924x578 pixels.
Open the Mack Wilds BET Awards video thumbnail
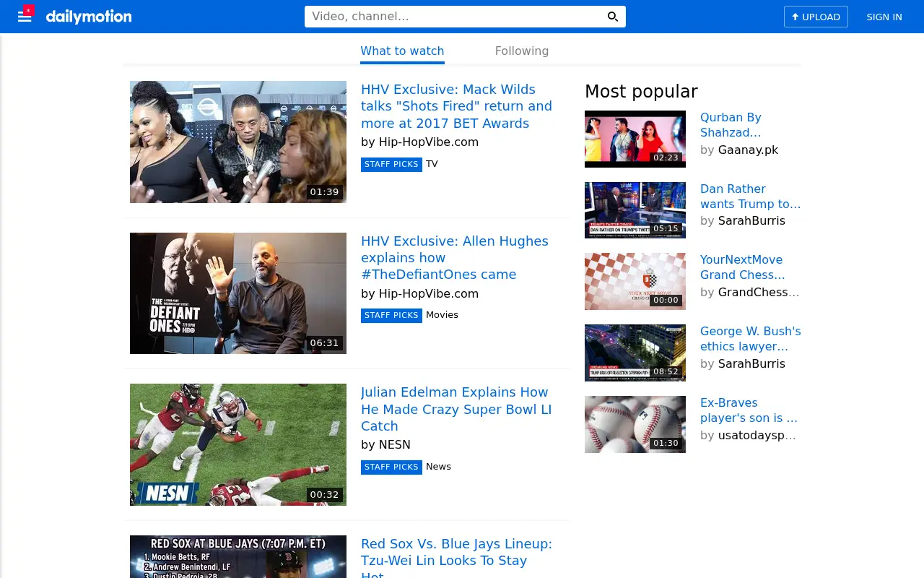tap(238, 142)
